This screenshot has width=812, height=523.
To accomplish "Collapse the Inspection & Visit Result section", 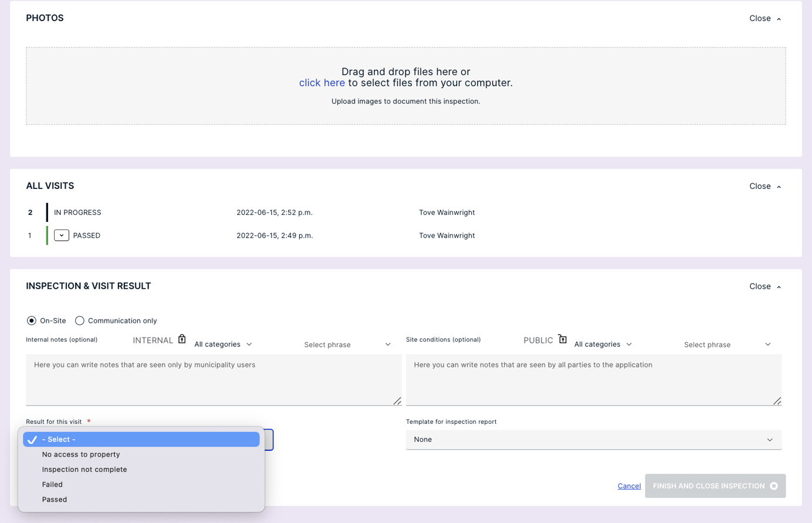I will 765,287.
